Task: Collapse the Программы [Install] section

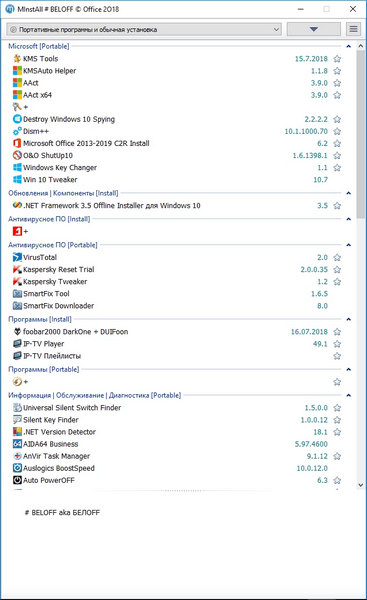Action: point(349,319)
